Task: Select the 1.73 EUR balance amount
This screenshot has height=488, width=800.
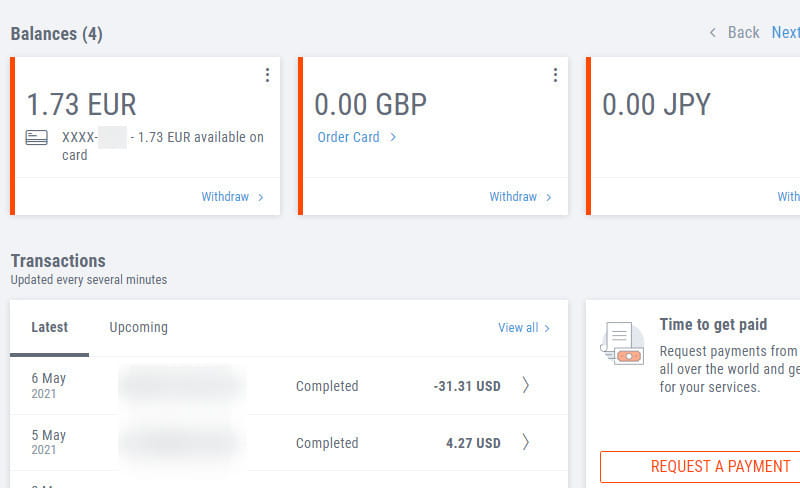Action: point(81,105)
